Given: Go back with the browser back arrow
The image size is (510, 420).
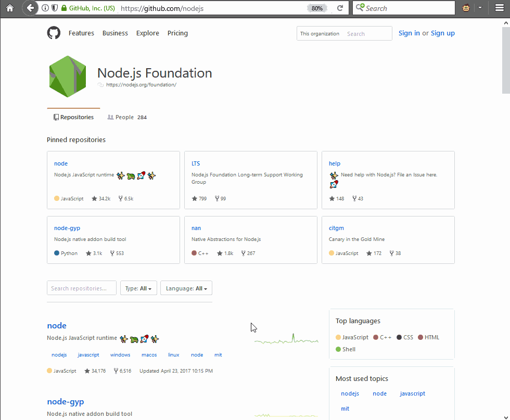Looking at the screenshot, I should click(x=30, y=8).
